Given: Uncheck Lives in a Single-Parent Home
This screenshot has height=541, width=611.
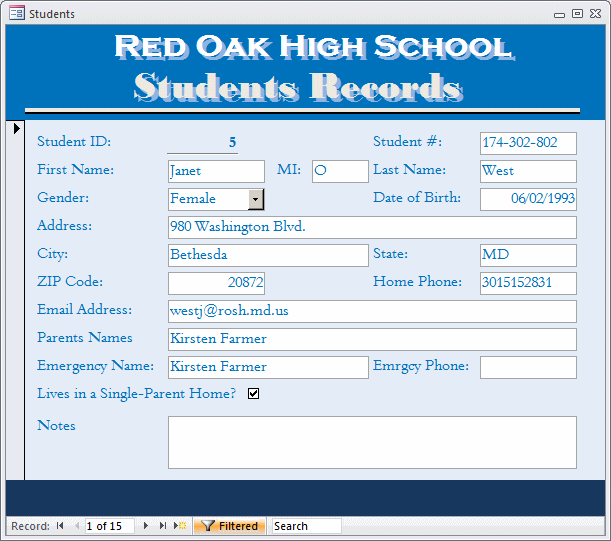Looking at the screenshot, I should click(x=253, y=394).
